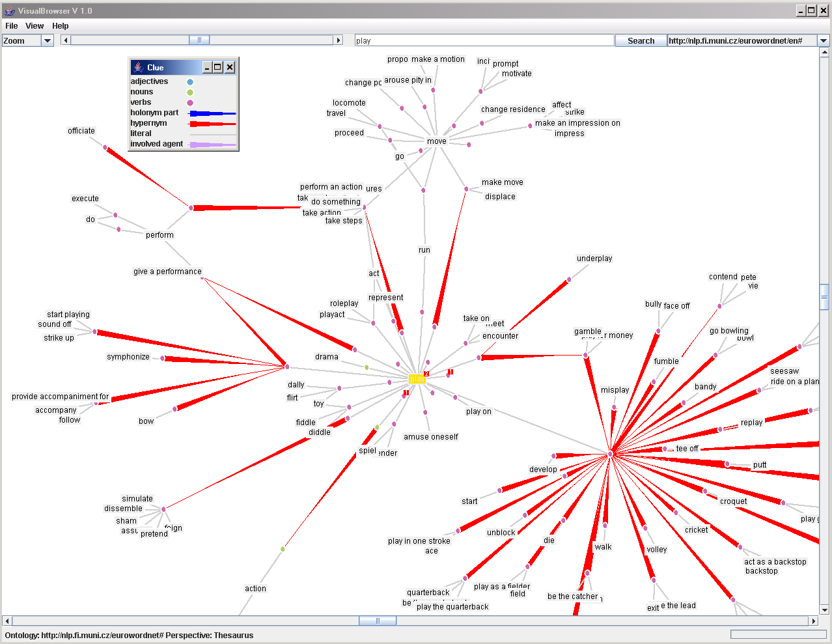Click the 'cricket' node label
Image resolution: width=832 pixels, height=644 pixels.
(x=697, y=530)
